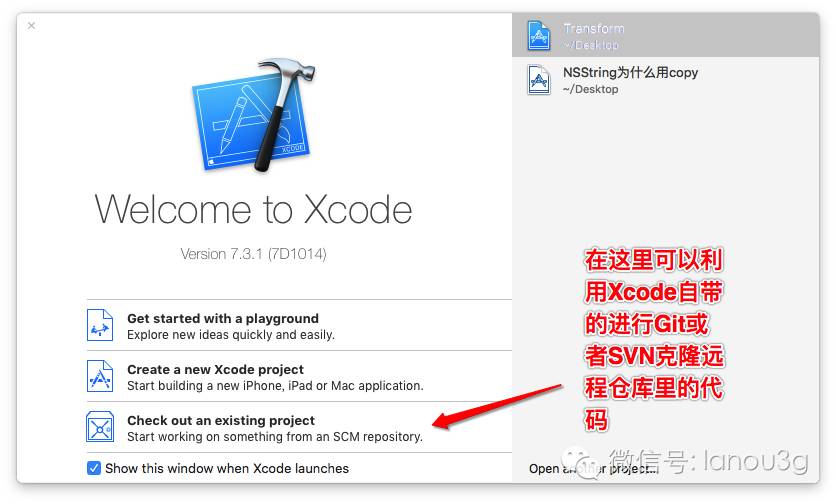The height and width of the screenshot is (504, 836).
Task: Select the Transform recent project entry
Action: (x=665, y=35)
